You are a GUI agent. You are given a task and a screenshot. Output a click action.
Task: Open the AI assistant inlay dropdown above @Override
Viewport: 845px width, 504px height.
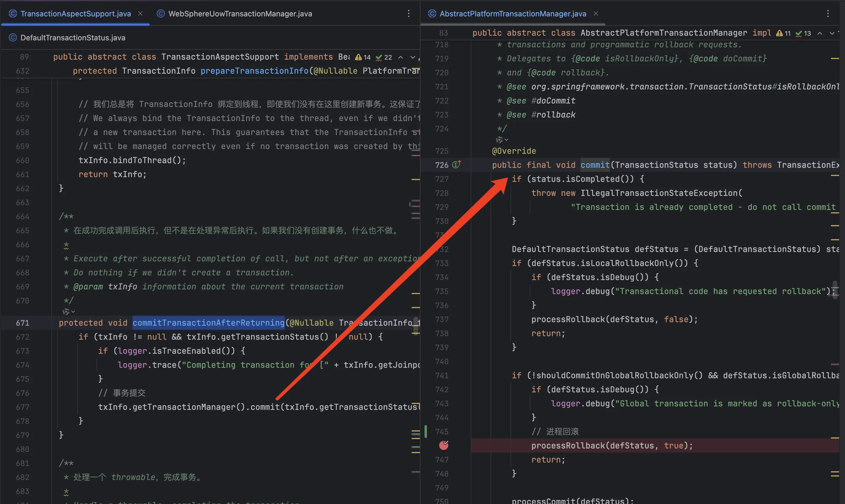tap(502, 139)
